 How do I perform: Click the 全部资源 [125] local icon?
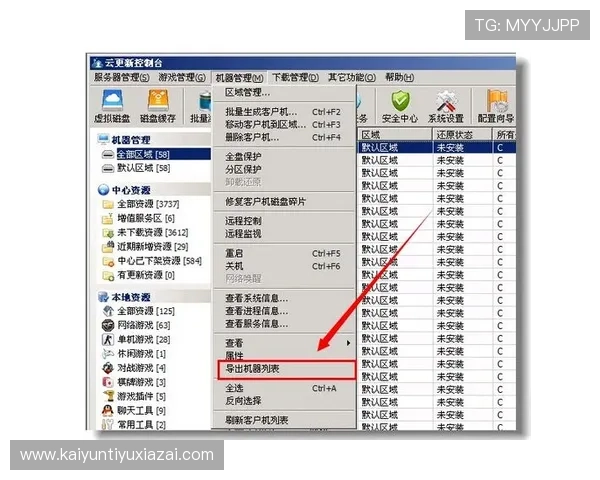(108, 311)
